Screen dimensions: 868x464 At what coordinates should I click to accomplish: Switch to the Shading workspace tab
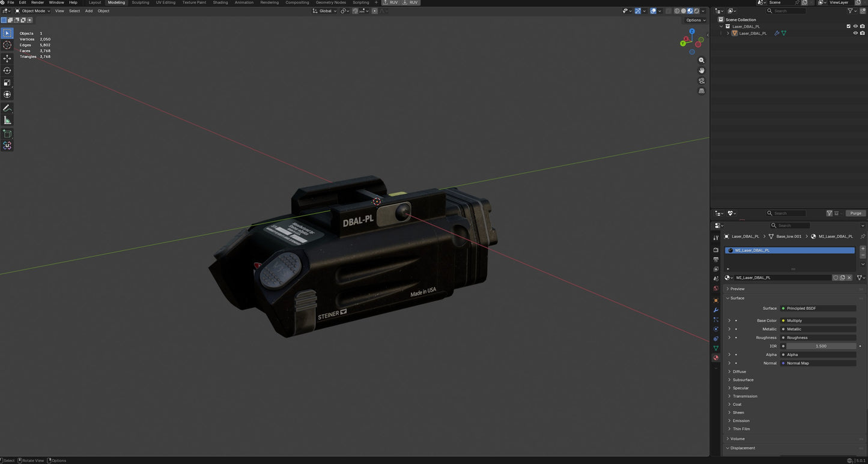(220, 2)
